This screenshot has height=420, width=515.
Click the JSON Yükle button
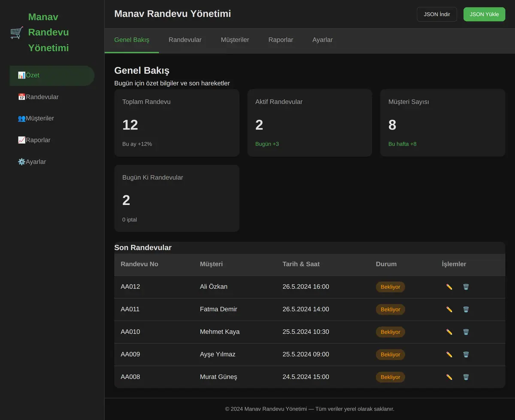click(484, 14)
